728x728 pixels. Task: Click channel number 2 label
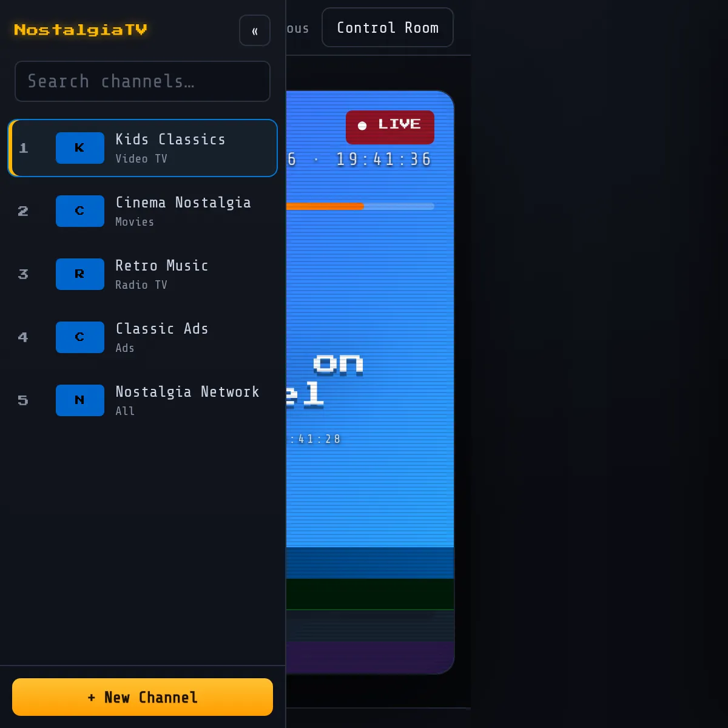click(x=23, y=211)
